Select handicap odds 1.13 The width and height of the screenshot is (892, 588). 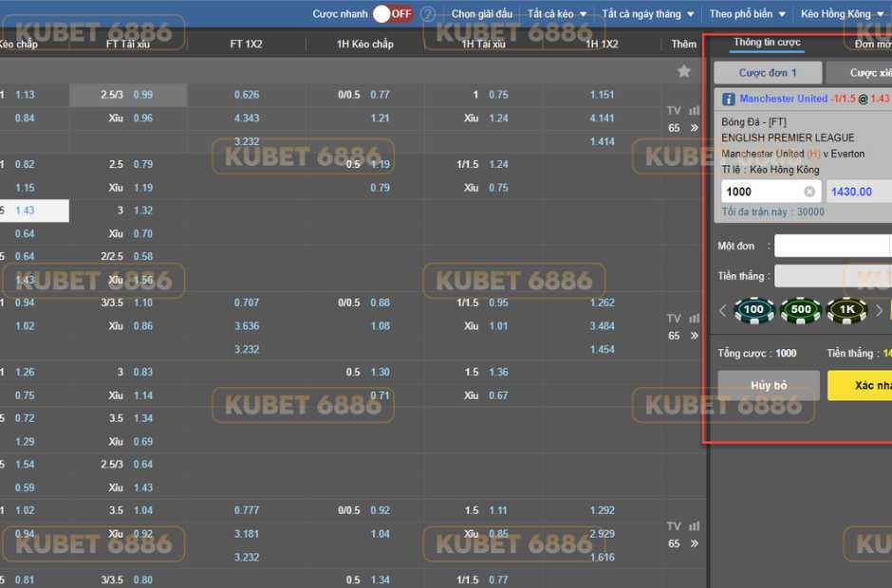pyautogui.click(x=25, y=95)
